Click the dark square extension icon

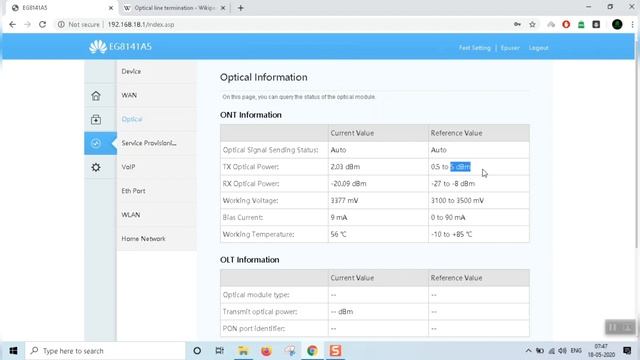596,24
